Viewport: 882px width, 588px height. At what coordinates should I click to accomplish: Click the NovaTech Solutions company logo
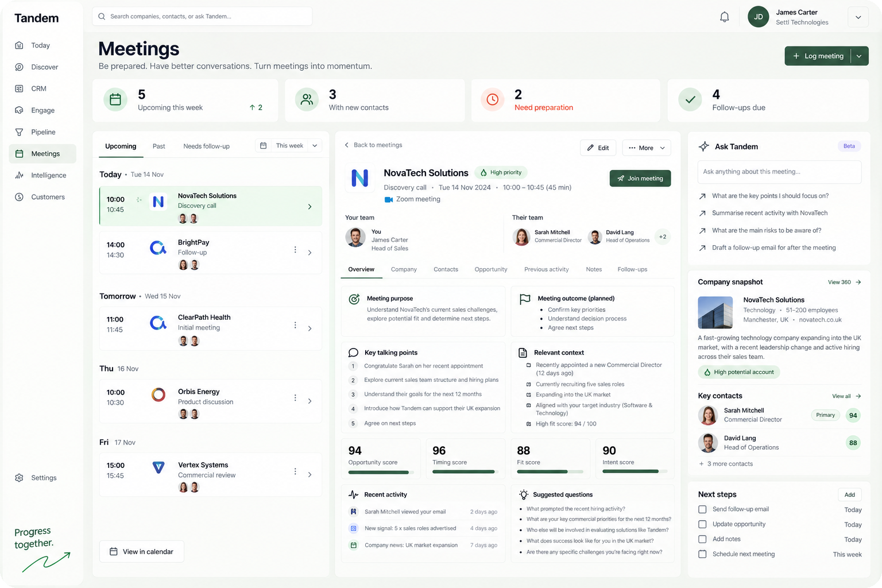pos(360,178)
